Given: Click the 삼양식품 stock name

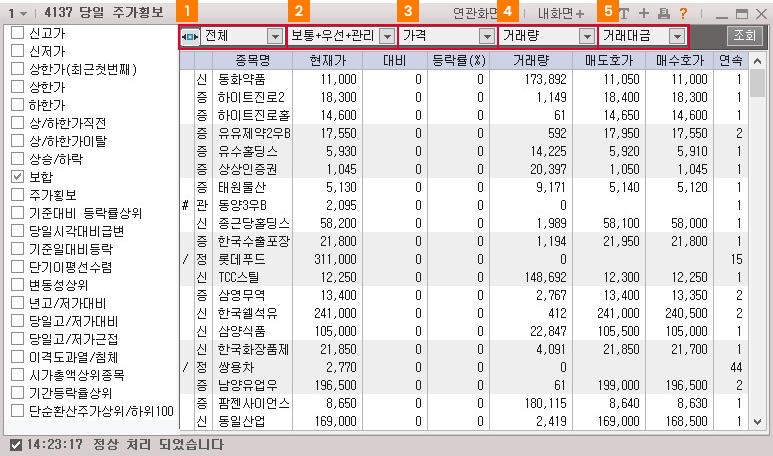Looking at the screenshot, I should 242,331.
